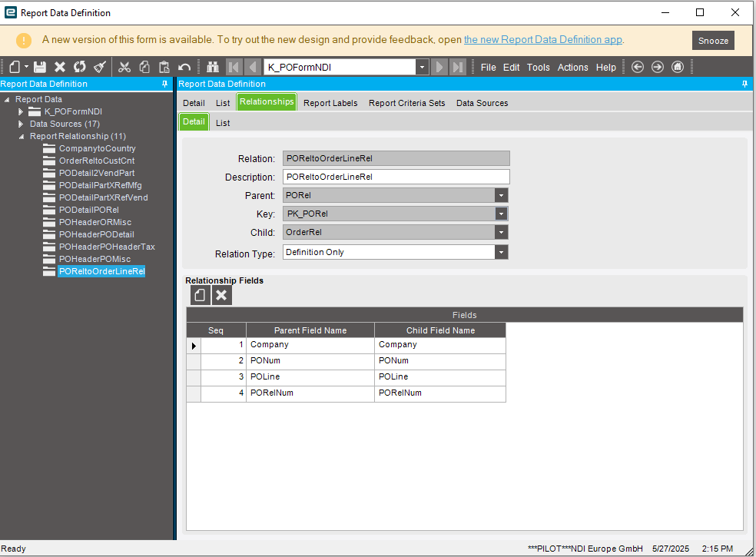756x557 pixels.
Task: Add a new relationship field
Action: [x=200, y=295]
